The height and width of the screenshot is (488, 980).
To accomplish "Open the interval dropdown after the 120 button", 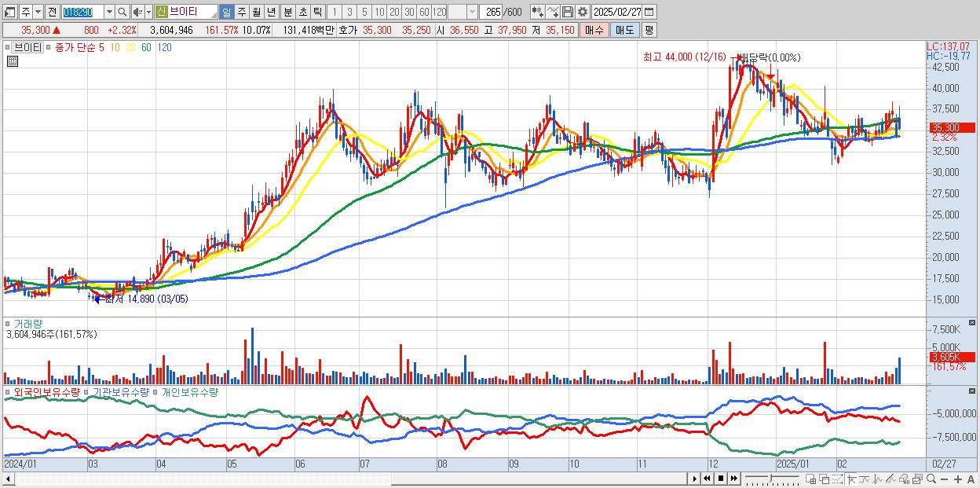I will tap(472, 12).
